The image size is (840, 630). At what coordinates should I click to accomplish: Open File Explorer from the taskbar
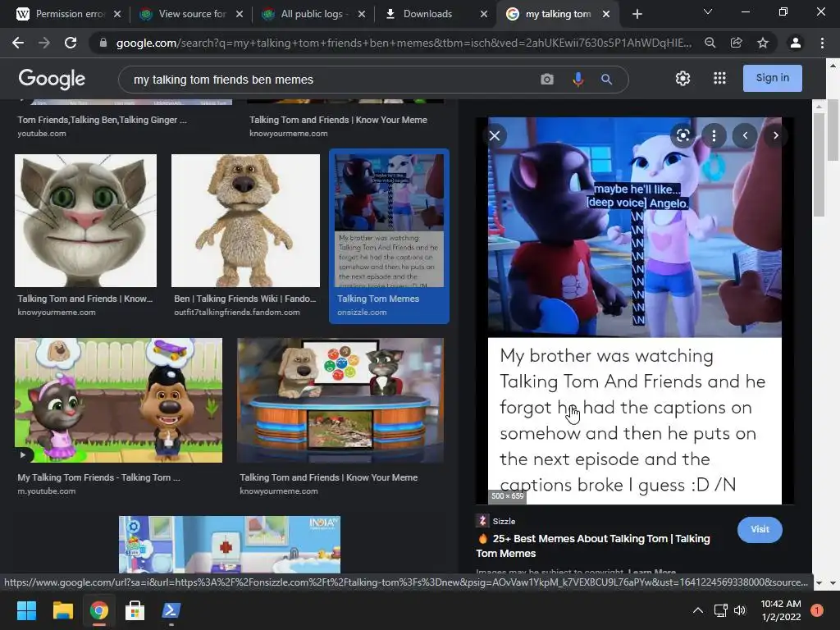click(62, 610)
